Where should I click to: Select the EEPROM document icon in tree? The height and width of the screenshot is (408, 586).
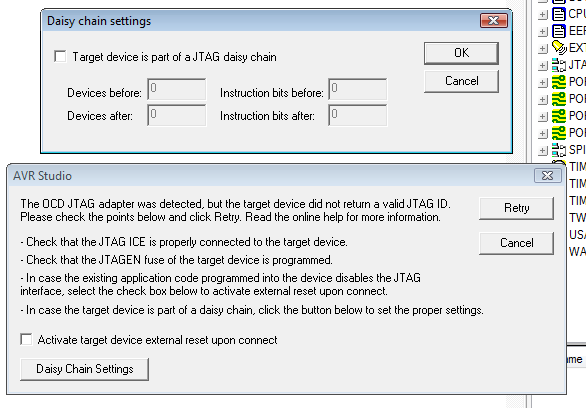[x=559, y=31]
